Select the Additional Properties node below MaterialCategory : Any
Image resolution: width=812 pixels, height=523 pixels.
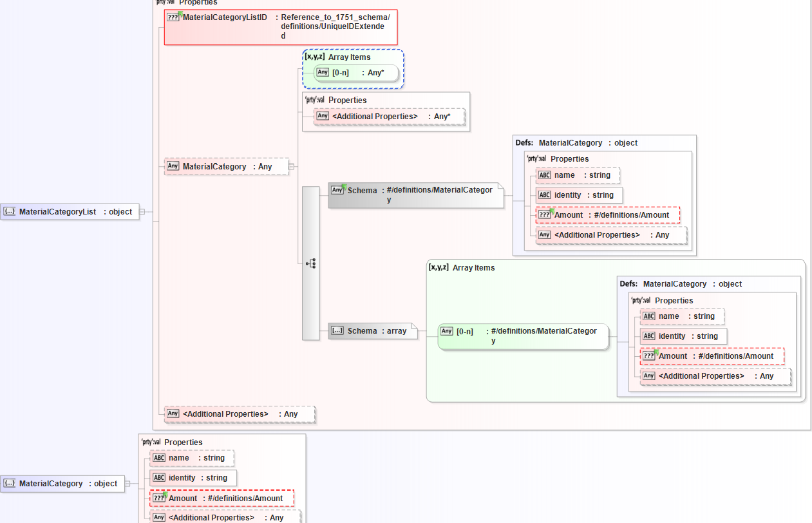coord(240,414)
